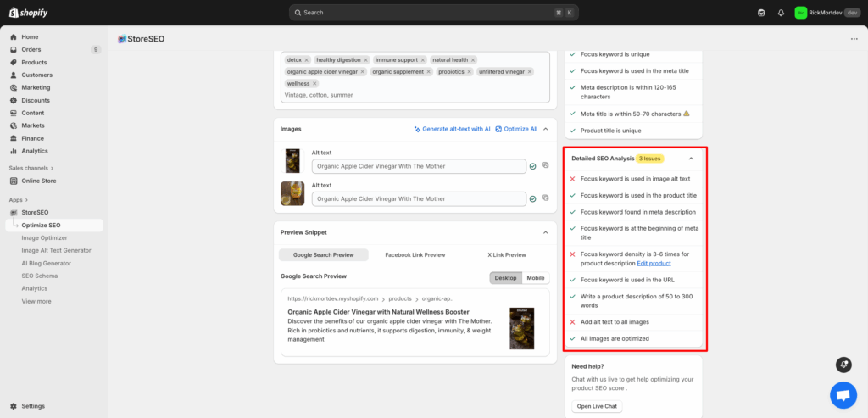Remove the 'probiotics' tag
Viewport: 868px width, 418px height.
point(468,72)
